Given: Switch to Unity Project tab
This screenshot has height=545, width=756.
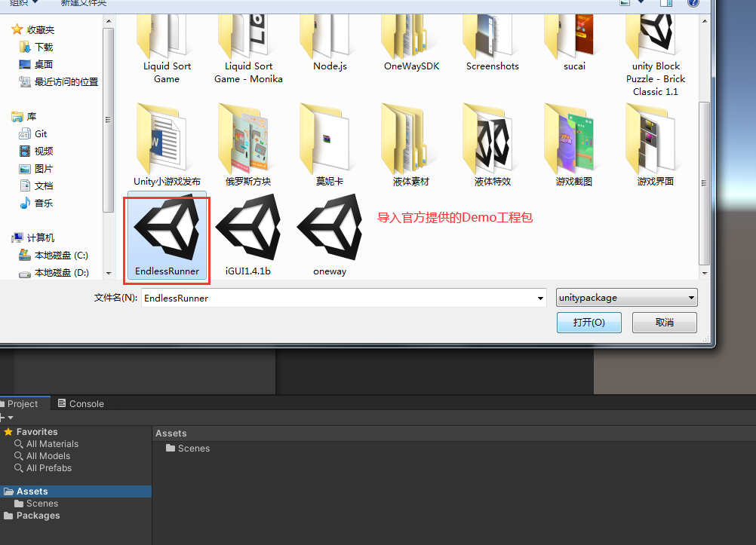Looking at the screenshot, I should click(23, 404).
